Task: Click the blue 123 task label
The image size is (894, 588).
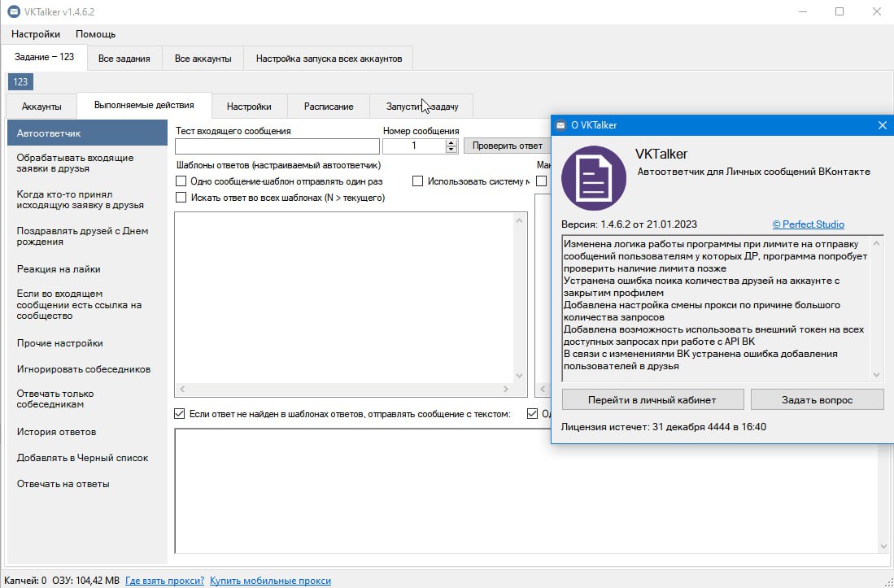Action: coord(20,81)
